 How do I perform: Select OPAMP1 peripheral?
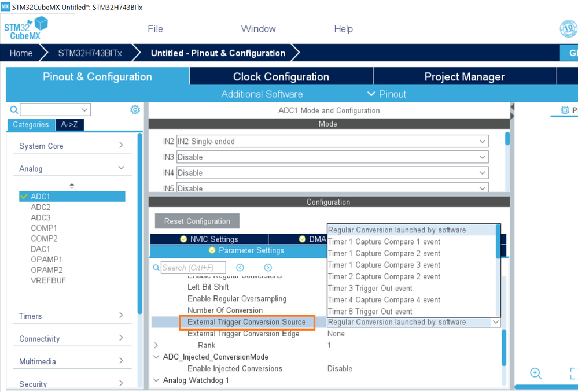pos(46,260)
